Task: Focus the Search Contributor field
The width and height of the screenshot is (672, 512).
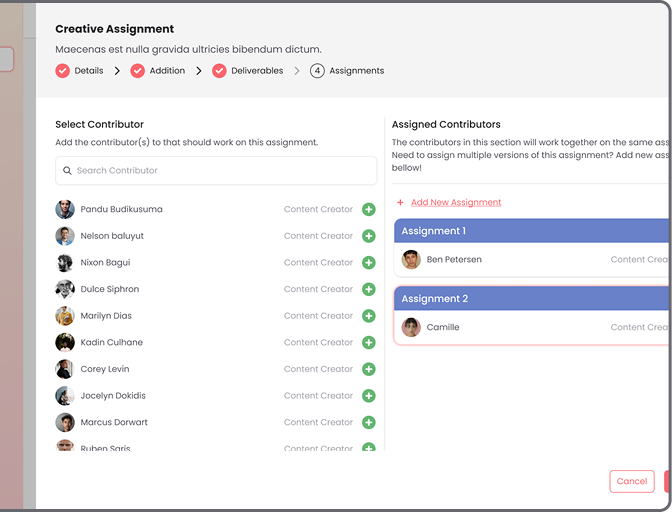Action: 216,171
